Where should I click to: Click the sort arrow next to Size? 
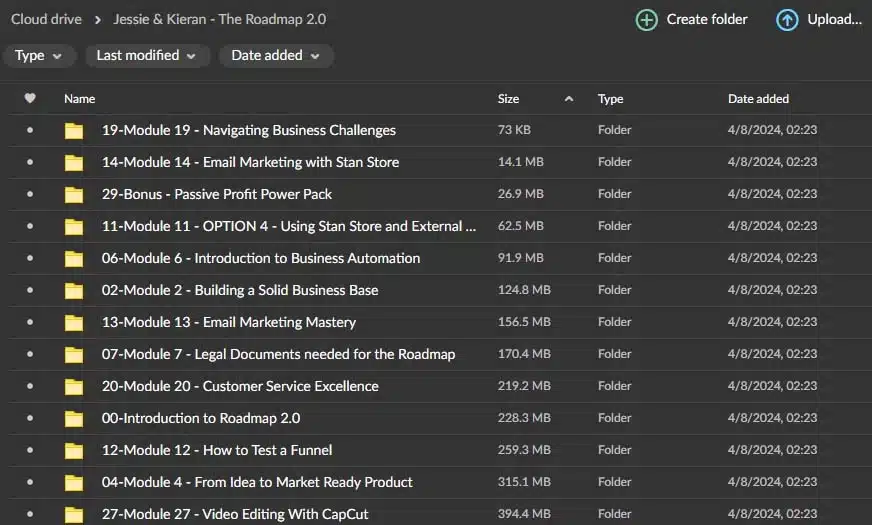click(568, 99)
